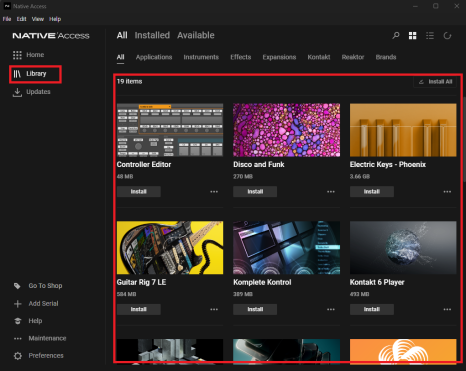The image size is (466, 371).
Task: Open Maintenance in the sidebar
Action: (x=40, y=338)
